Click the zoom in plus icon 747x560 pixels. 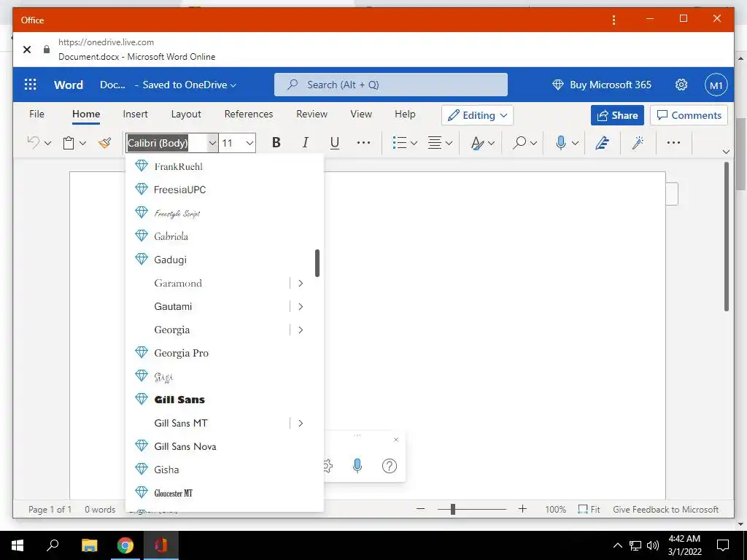pos(522,509)
